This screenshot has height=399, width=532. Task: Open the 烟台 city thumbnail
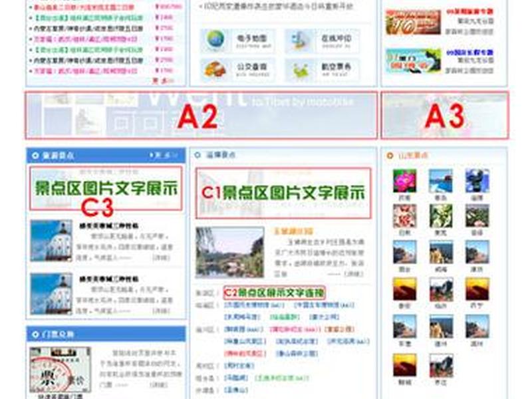[404, 252]
